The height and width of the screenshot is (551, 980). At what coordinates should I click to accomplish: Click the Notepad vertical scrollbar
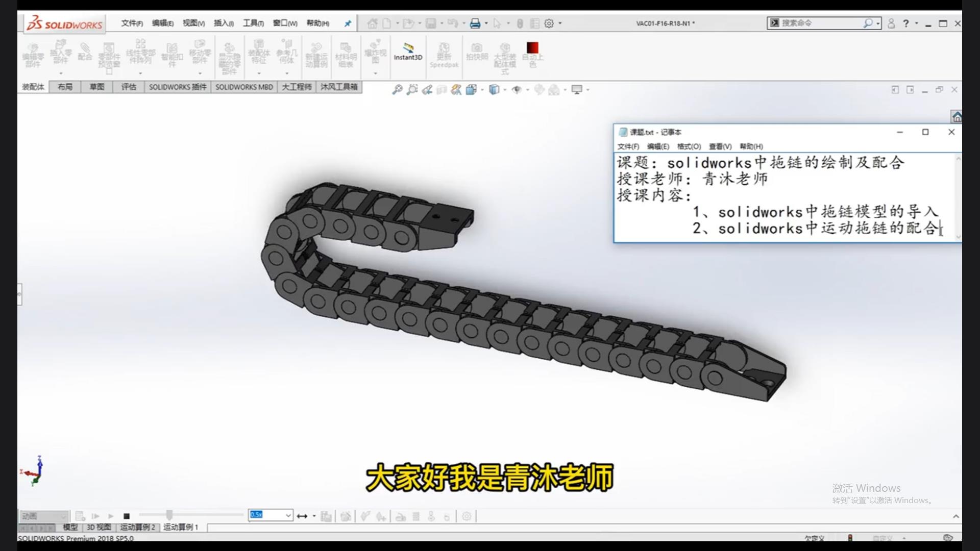(958, 197)
